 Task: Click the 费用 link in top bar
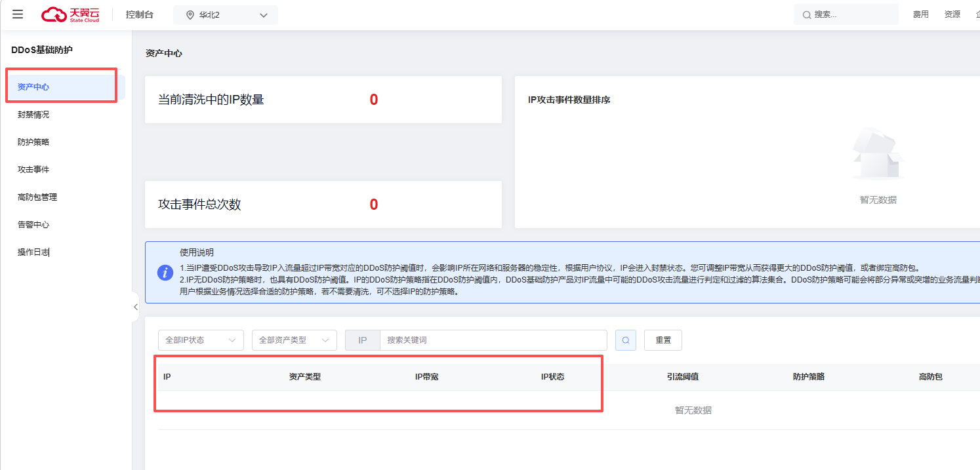click(920, 14)
